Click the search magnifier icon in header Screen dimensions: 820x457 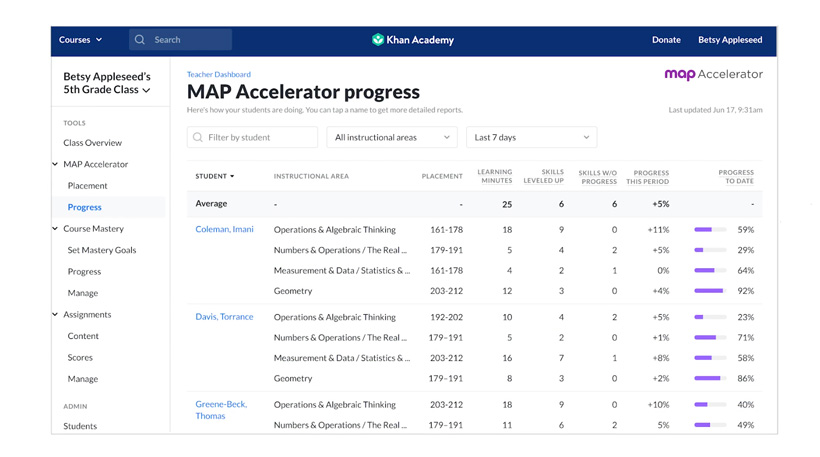[x=140, y=40]
